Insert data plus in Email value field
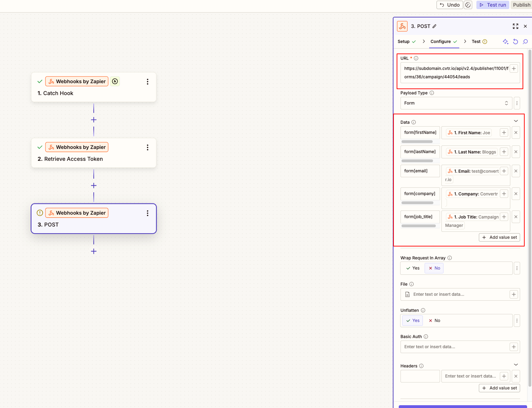The width and height of the screenshot is (532, 408). pyautogui.click(x=504, y=171)
